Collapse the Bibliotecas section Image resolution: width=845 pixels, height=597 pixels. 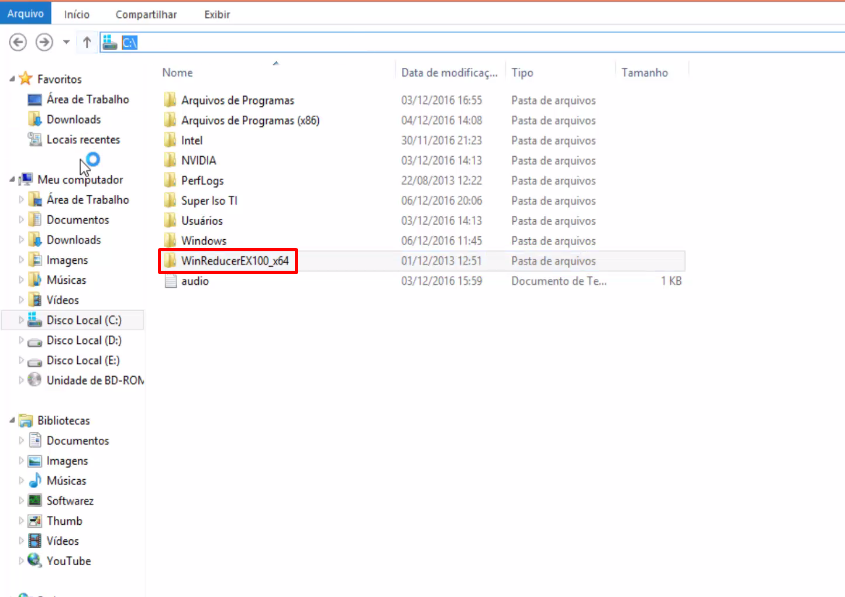coord(12,420)
